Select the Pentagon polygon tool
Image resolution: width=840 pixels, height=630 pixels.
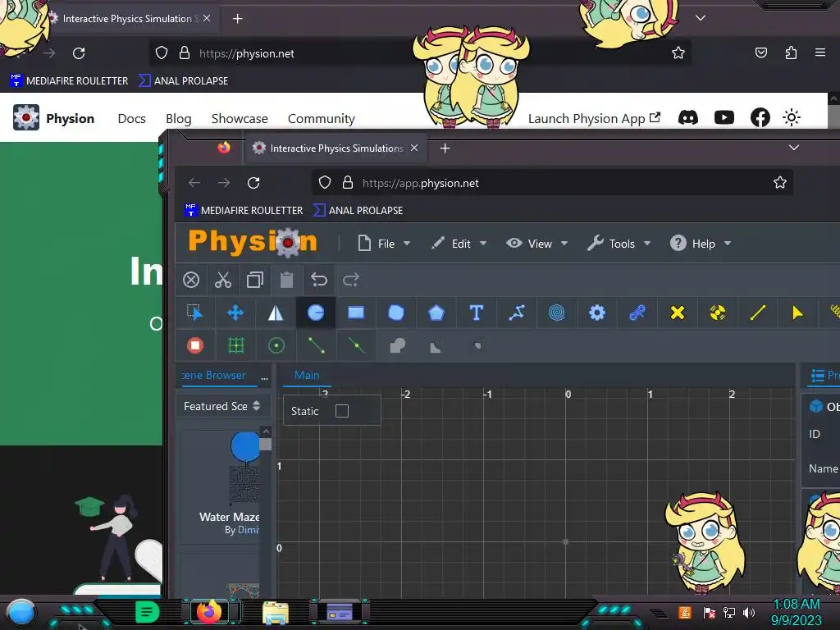click(x=436, y=313)
